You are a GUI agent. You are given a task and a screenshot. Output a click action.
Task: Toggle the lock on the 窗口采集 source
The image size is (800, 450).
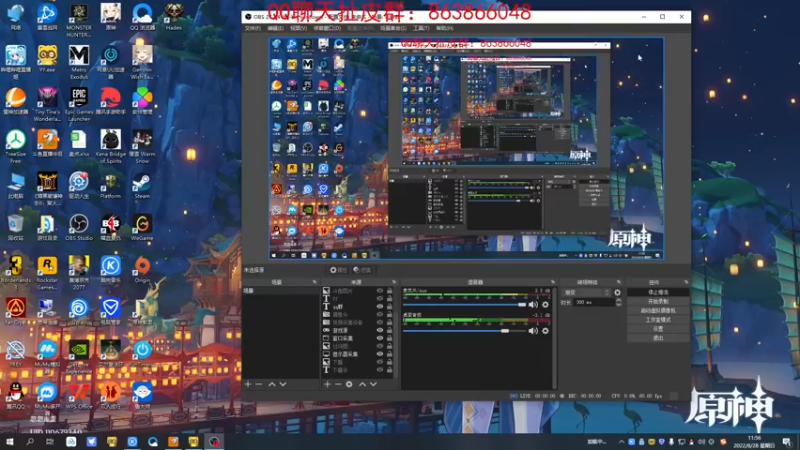coord(390,338)
